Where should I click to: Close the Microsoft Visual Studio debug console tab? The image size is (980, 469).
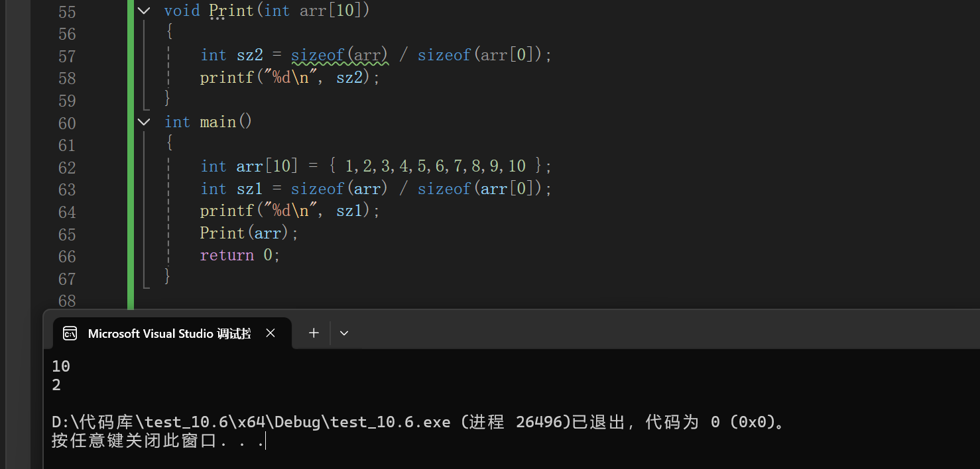(271, 333)
